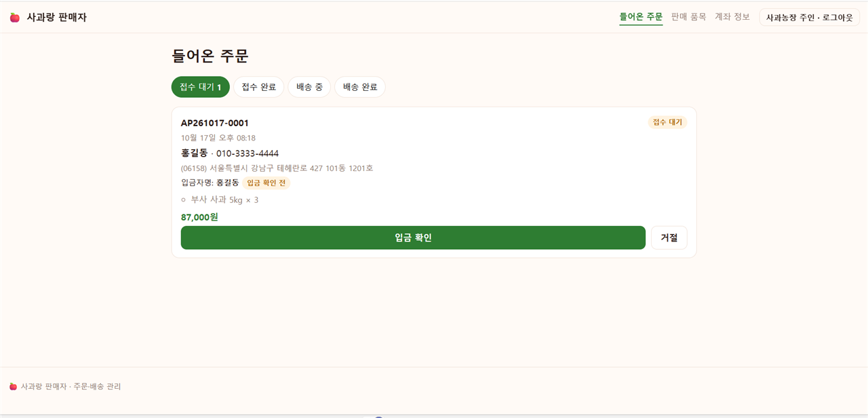Viewport: 868px width, 418px height.
Task: Switch to 접수 완료 filter tab
Action: 259,87
